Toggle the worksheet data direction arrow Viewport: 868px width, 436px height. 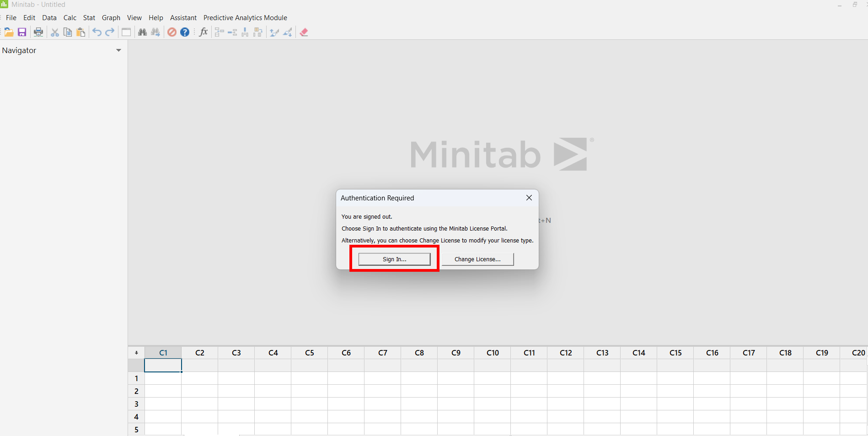click(136, 353)
